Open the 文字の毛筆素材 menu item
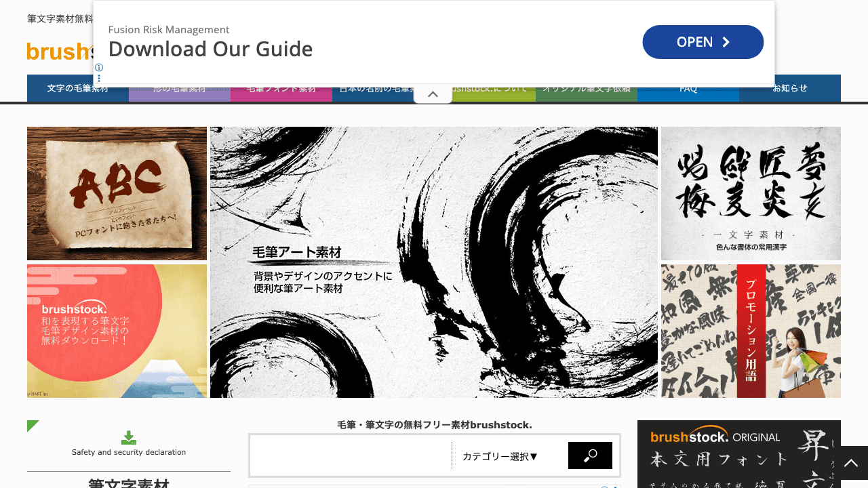 (x=78, y=88)
